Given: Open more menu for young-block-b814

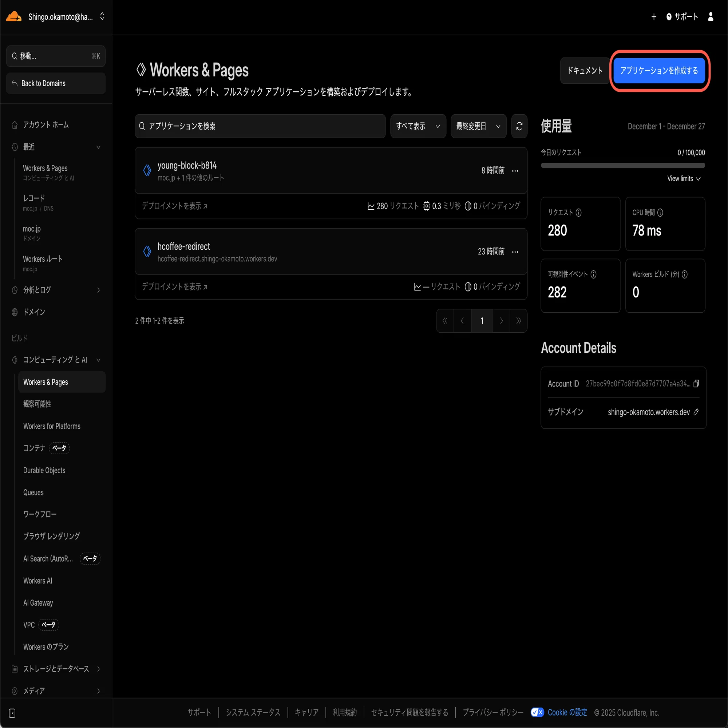Looking at the screenshot, I should (x=515, y=171).
